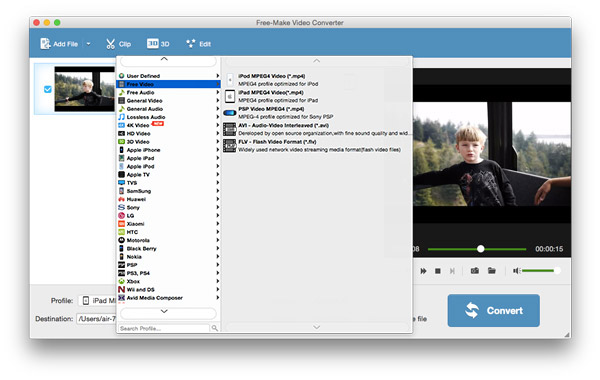Choose iPod MPEG4 Video (*.mp4) format
Viewport: 600px width, 380px height.
click(x=317, y=80)
